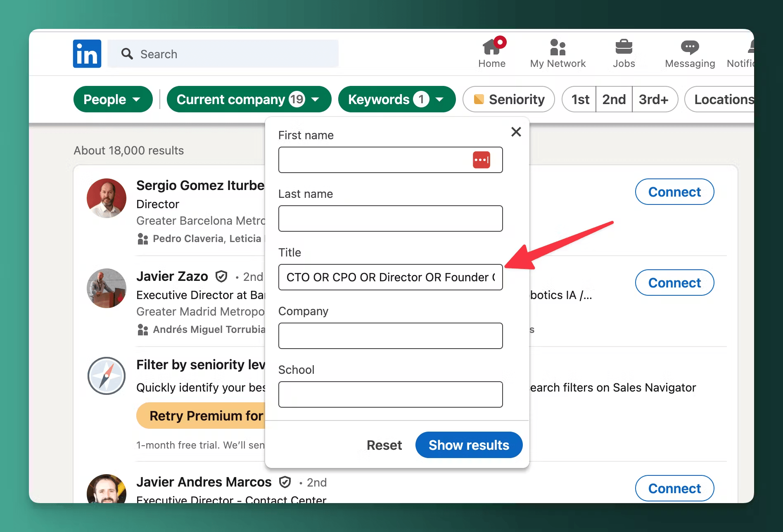Viewport: 783px width, 532px height.
Task: Click the LinkedIn logo icon
Action: click(x=87, y=54)
